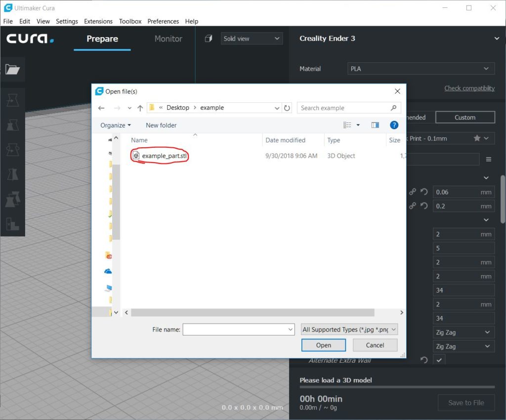Revert the Alternate Extra Wall setting
The height and width of the screenshot is (420, 506).
click(x=424, y=360)
